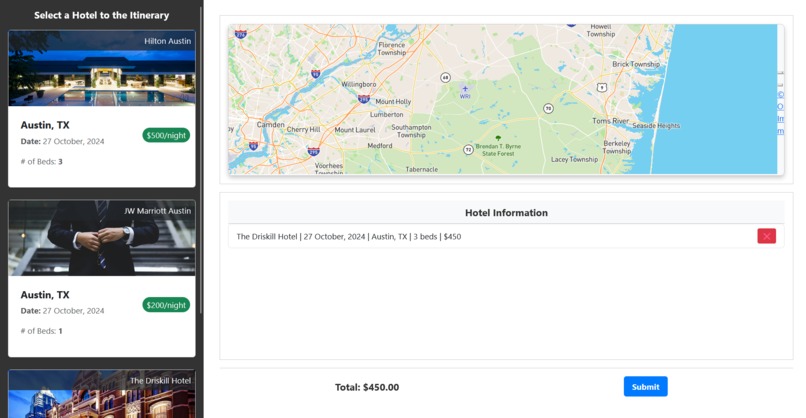Screen dimensions: 806x418
Task: Click Austin, TX heading in JW Marriott card
Action: click(45, 295)
